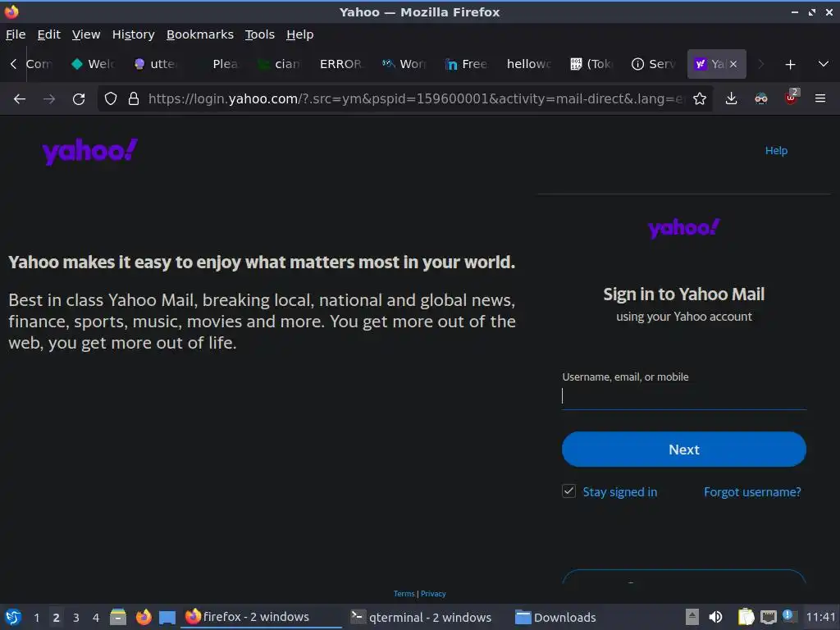Open the volume control tray icon
This screenshot has width=840, height=630.
tap(715, 617)
